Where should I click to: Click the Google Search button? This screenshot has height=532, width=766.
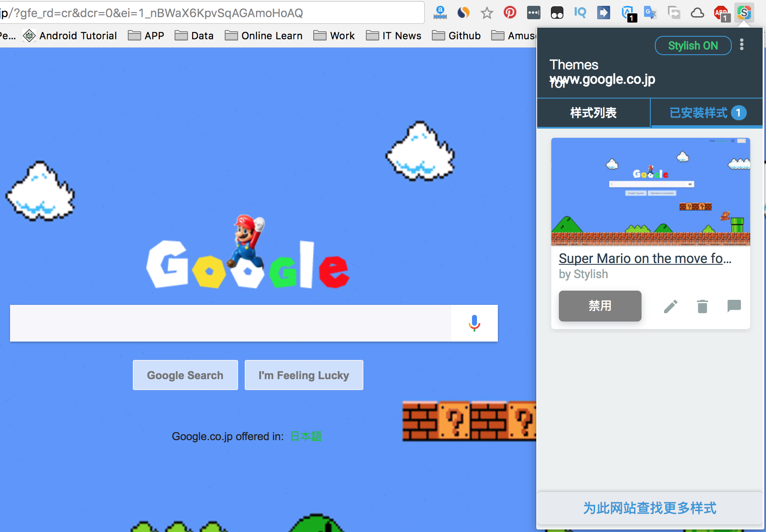coord(185,375)
